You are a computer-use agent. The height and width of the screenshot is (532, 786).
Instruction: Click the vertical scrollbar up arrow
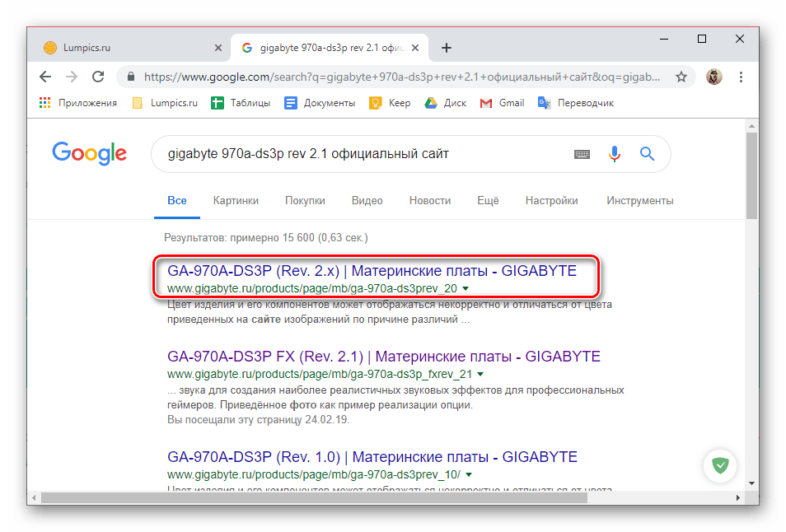pyautogui.click(x=751, y=125)
